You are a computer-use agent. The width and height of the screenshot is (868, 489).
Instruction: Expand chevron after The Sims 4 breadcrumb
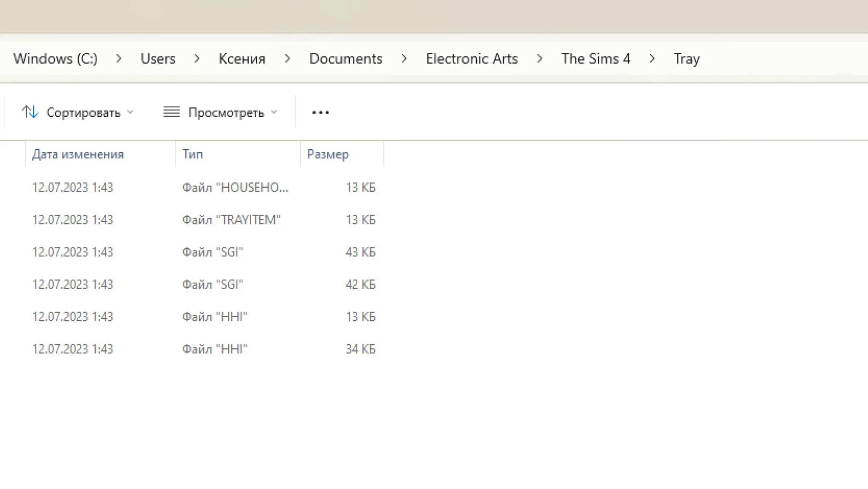(652, 59)
